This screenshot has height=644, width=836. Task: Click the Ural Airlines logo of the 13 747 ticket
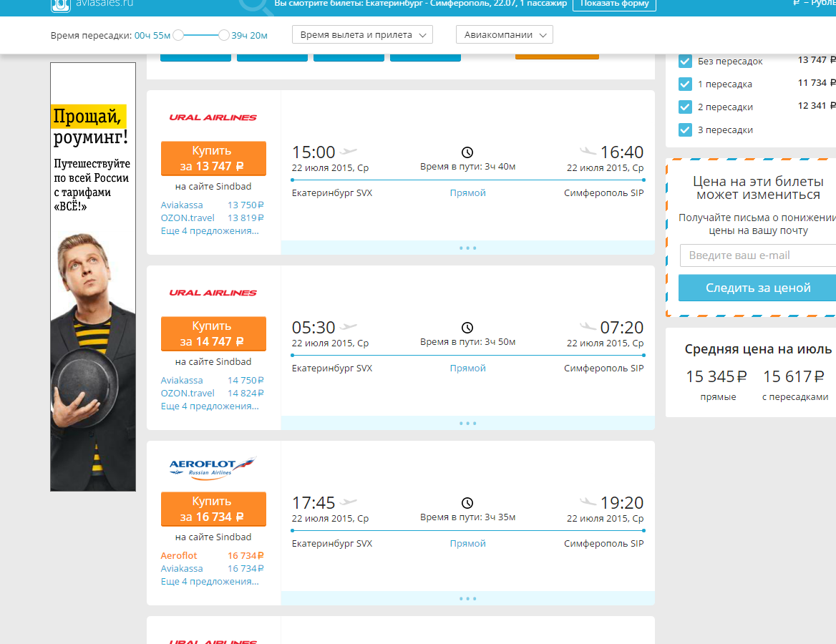tap(213, 117)
